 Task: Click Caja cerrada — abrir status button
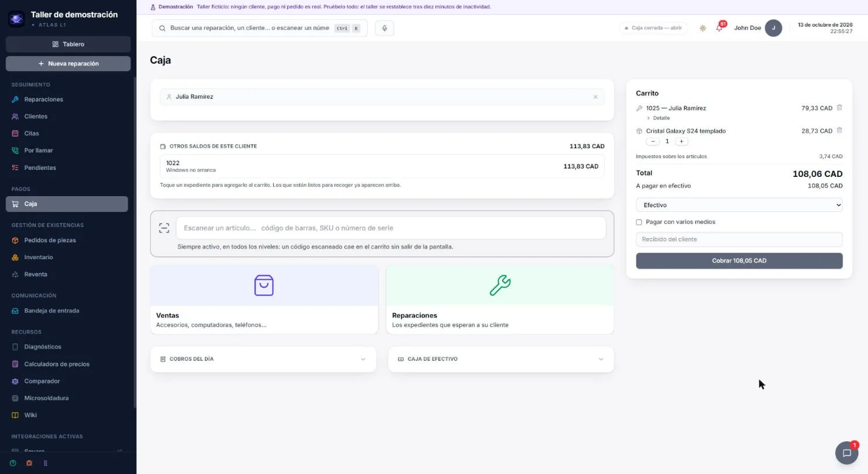[x=653, y=28]
